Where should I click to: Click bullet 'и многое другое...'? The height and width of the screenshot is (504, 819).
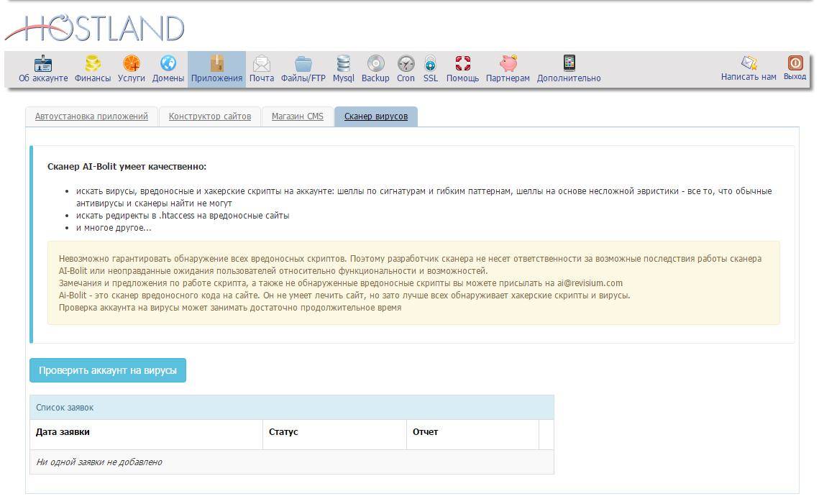[114, 228]
